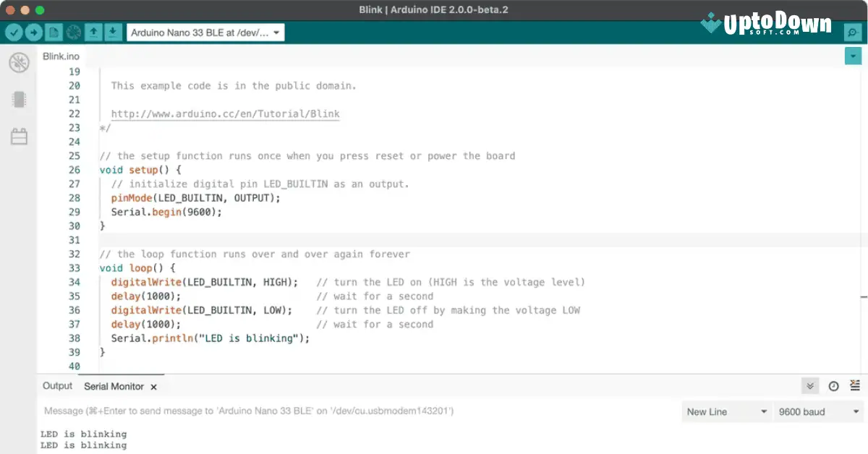Enable the Save down-arrow toolbar control
Screen dimensions: 868x454
pyautogui.click(x=112, y=32)
